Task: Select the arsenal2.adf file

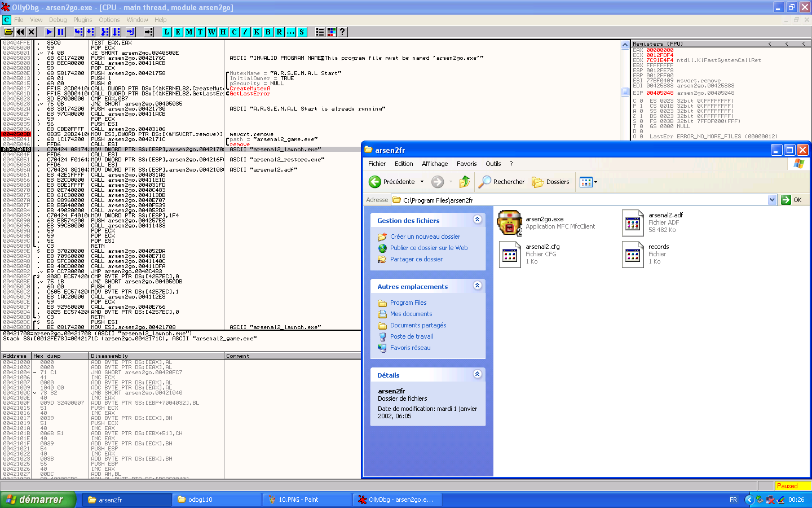Action: coord(653,222)
